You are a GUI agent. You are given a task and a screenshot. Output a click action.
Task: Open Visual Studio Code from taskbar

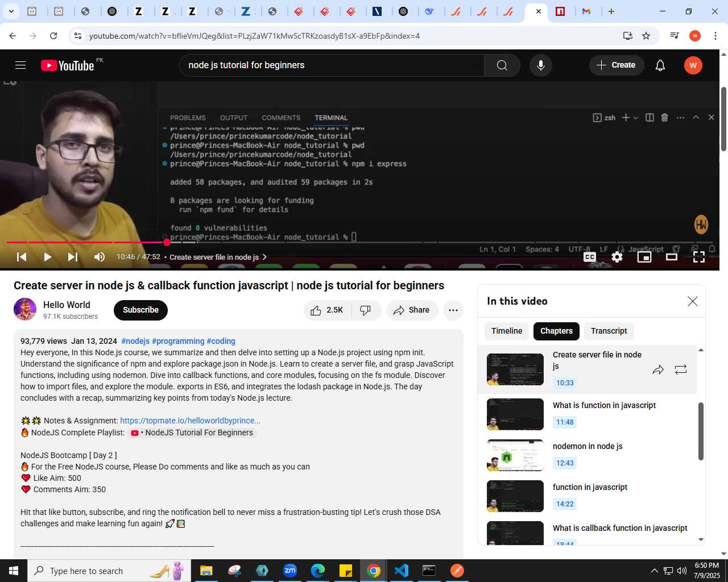tap(402, 571)
